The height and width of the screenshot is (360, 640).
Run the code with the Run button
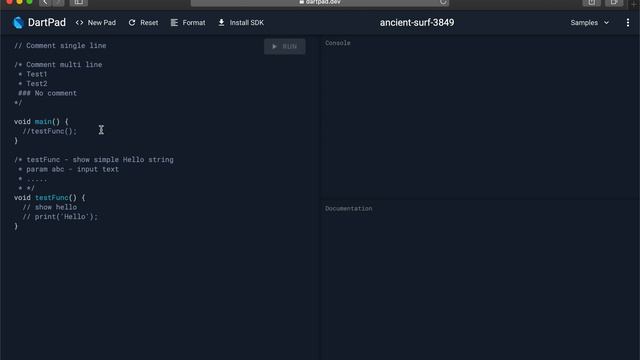(x=284, y=47)
